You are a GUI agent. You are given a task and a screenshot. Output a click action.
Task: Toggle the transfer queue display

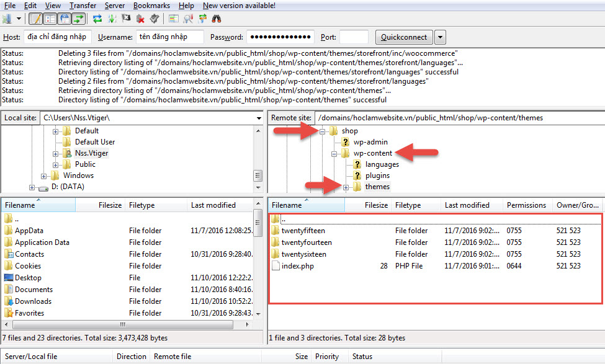coord(79,19)
